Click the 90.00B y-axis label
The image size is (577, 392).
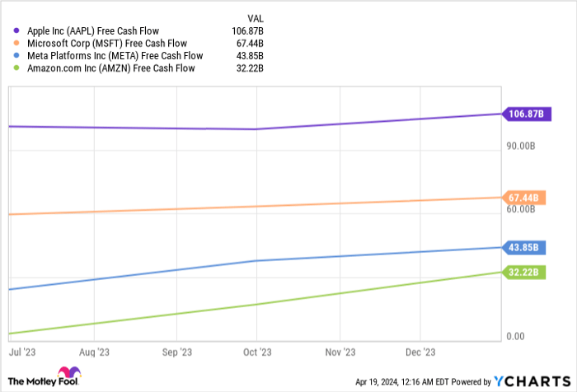pyautogui.click(x=521, y=146)
